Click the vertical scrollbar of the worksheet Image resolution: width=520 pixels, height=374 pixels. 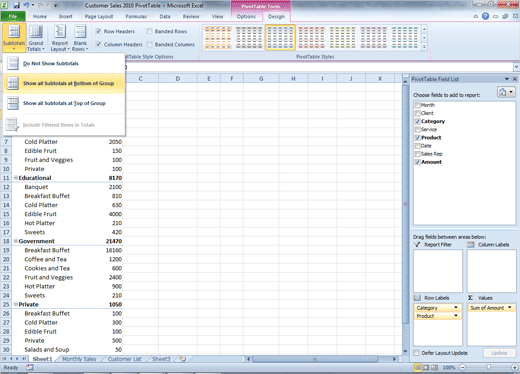(x=405, y=204)
